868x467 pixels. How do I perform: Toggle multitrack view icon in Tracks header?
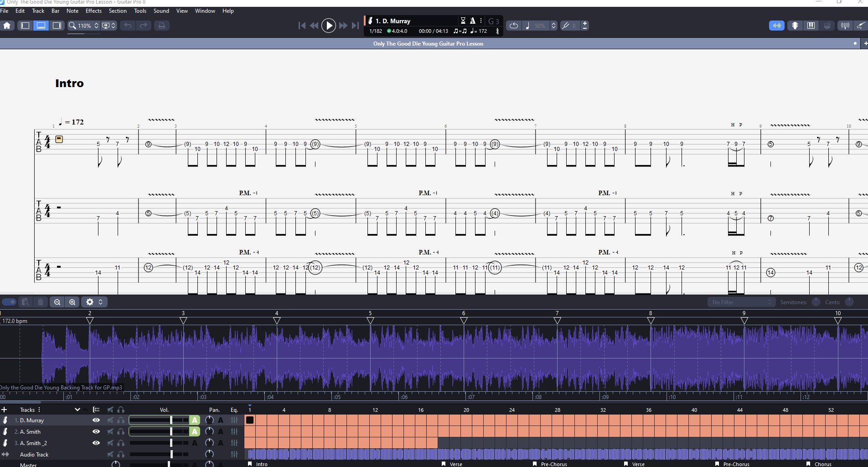(x=96, y=410)
